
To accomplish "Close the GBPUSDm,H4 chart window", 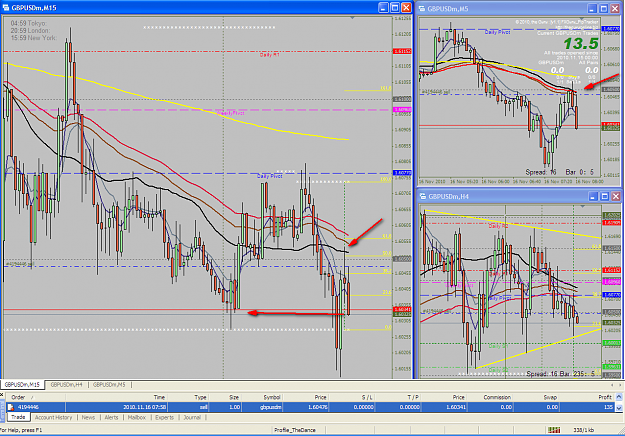I will click(x=615, y=196).
